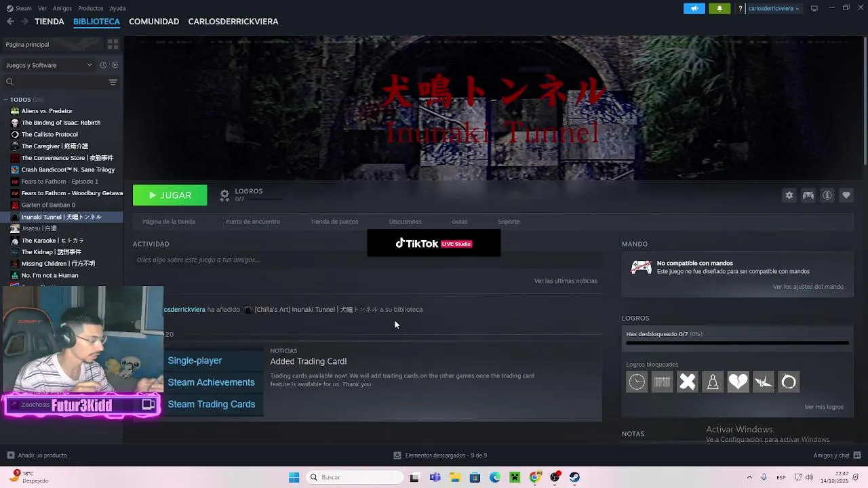
Task: Expand carlosderrickviera account dropdown
Action: (773, 8)
